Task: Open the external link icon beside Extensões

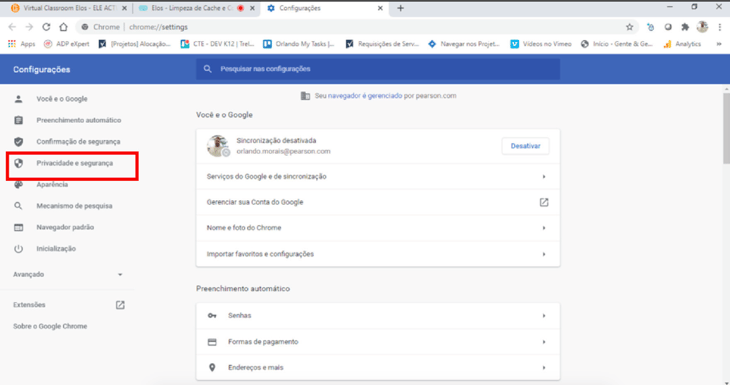Action: [120, 305]
